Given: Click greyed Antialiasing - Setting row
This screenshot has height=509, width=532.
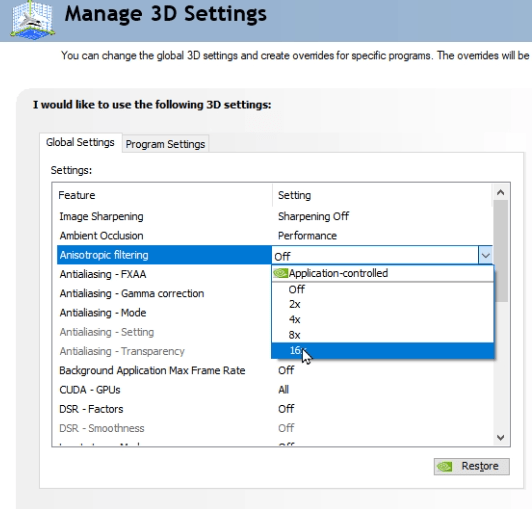Looking at the screenshot, I should [164, 332].
